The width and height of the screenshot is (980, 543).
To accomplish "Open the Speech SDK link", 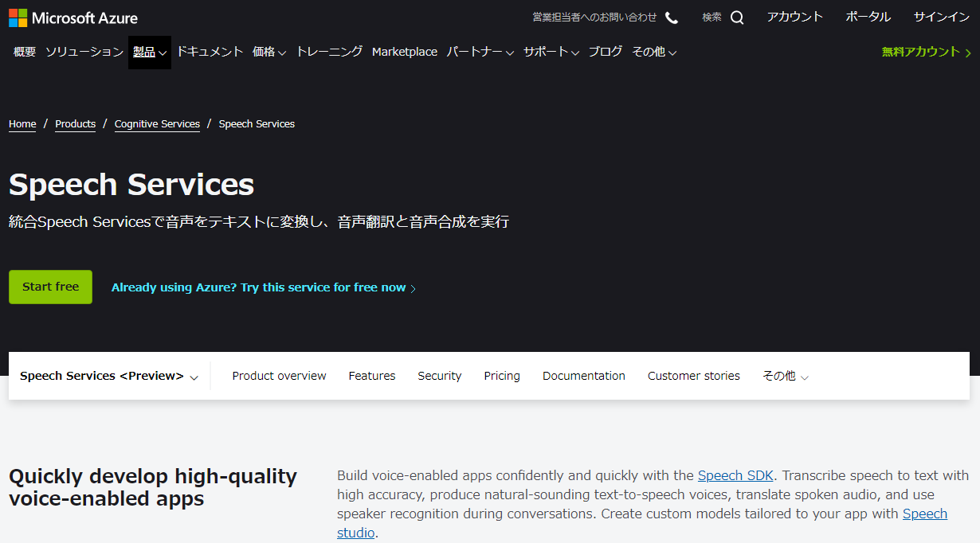I will coord(735,475).
